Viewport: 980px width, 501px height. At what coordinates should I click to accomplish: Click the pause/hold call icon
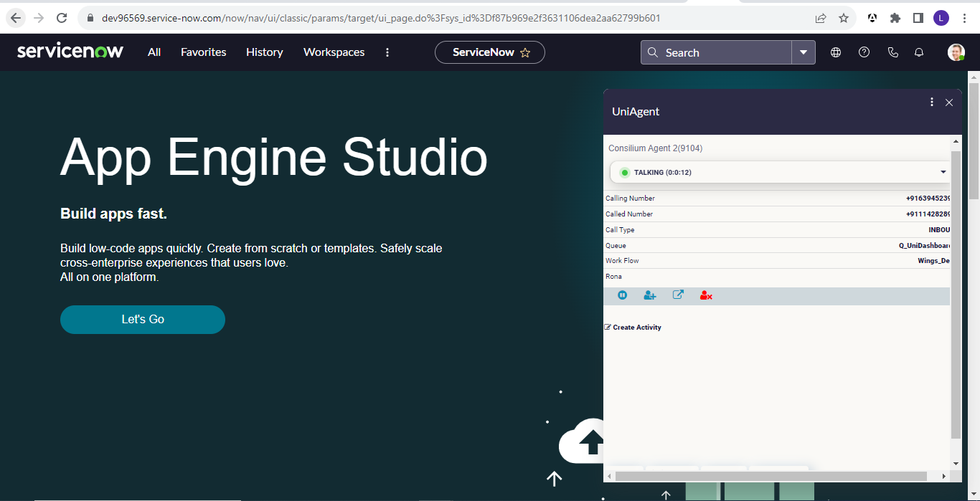pyautogui.click(x=623, y=295)
